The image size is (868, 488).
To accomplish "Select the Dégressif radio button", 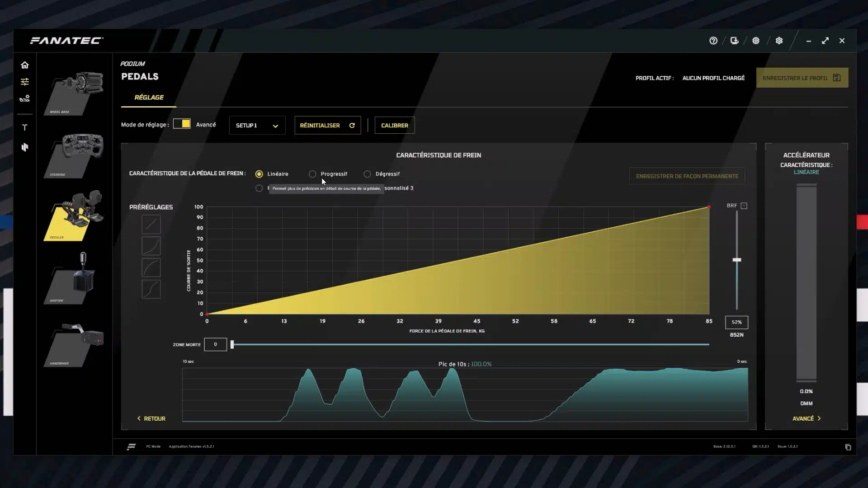I will 367,174.
